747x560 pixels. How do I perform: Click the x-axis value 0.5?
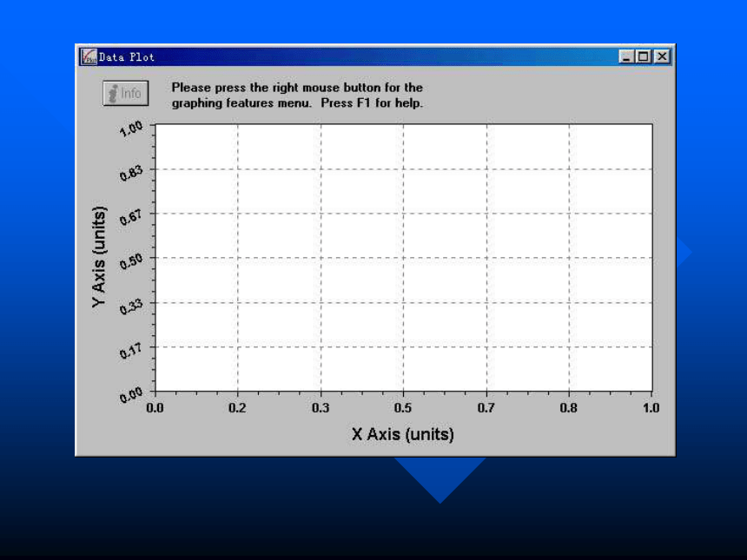coord(403,408)
